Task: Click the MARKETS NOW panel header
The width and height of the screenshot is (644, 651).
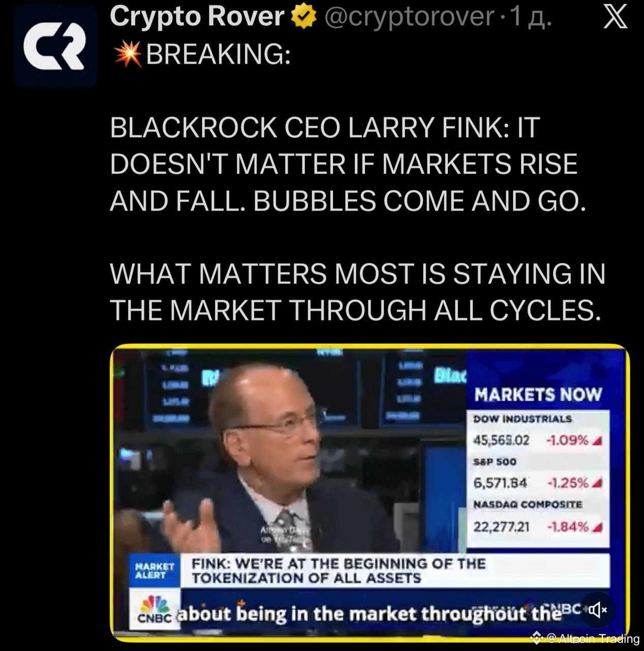Action: 538,394
